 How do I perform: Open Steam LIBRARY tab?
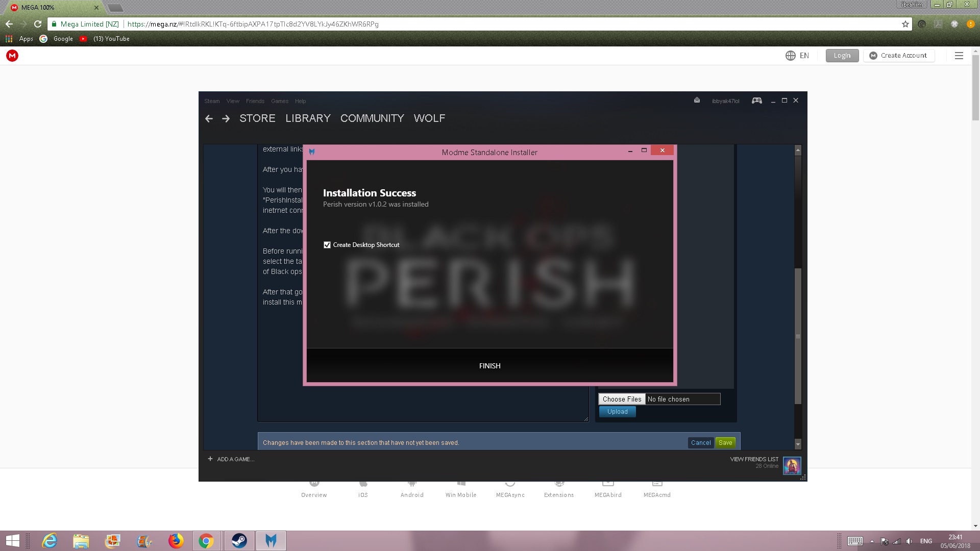click(308, 118)
